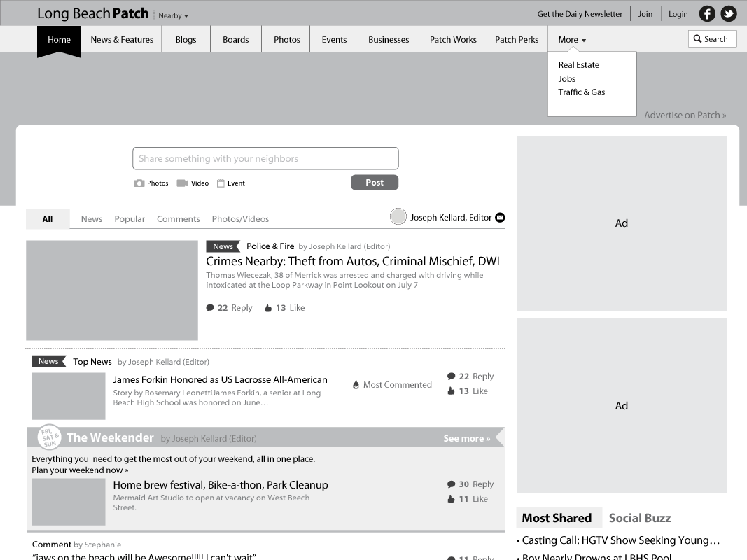The image size is (747, 560).
Task: Click reply bubble icon on Home brew festival story
Action: (451, 484)
